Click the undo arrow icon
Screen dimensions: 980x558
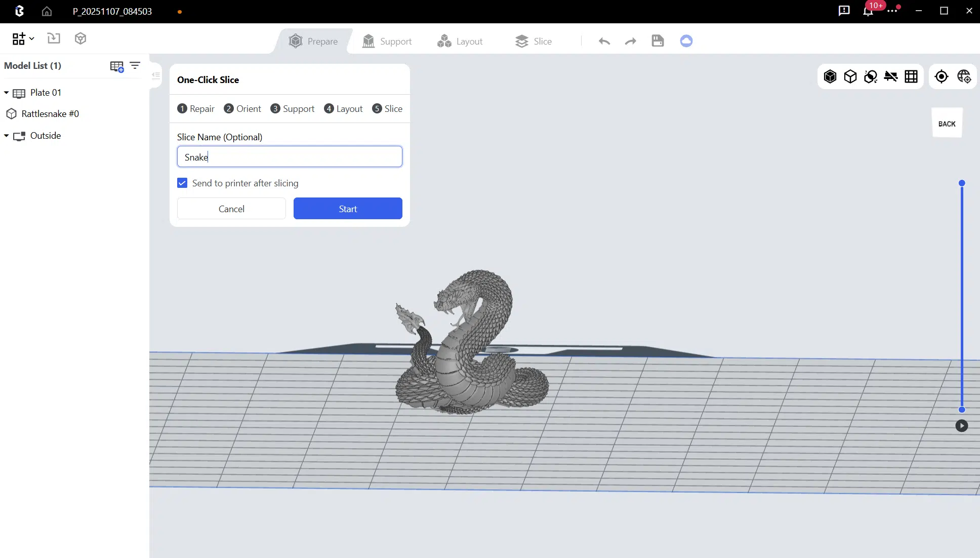point(604,41)
